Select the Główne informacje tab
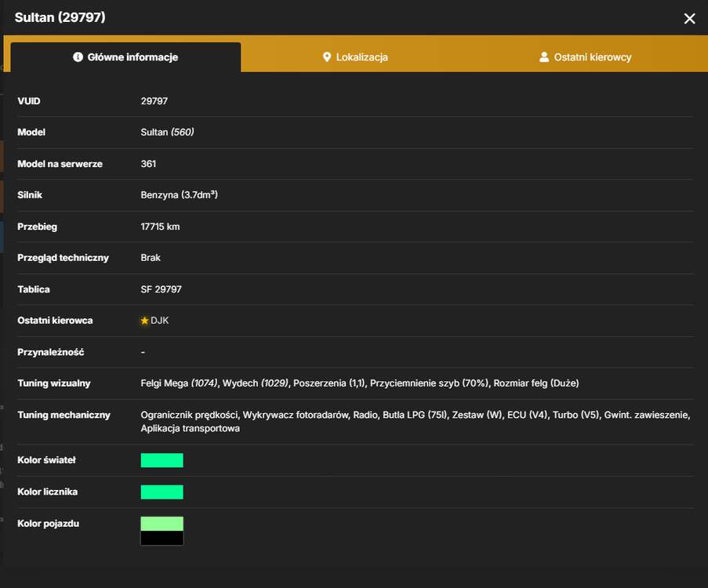 (125, 57)
